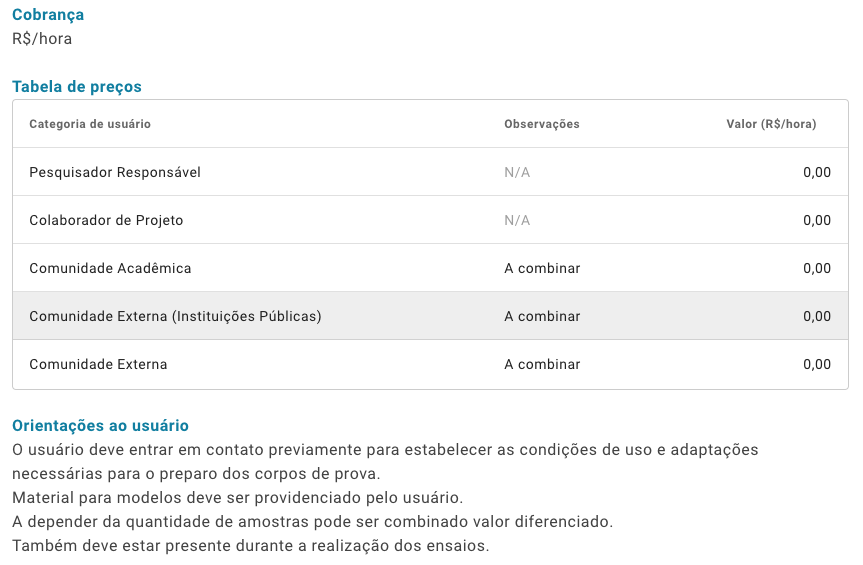
Task: Click the Tabela de preços heading
Action: pyautogui.click(x=77, y=86)
